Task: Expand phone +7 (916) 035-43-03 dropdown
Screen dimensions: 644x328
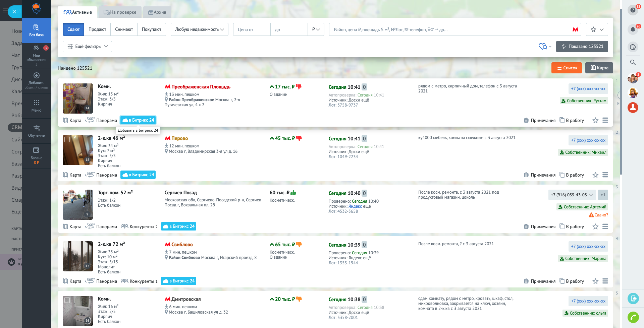Action: click(x=572, y=195)
